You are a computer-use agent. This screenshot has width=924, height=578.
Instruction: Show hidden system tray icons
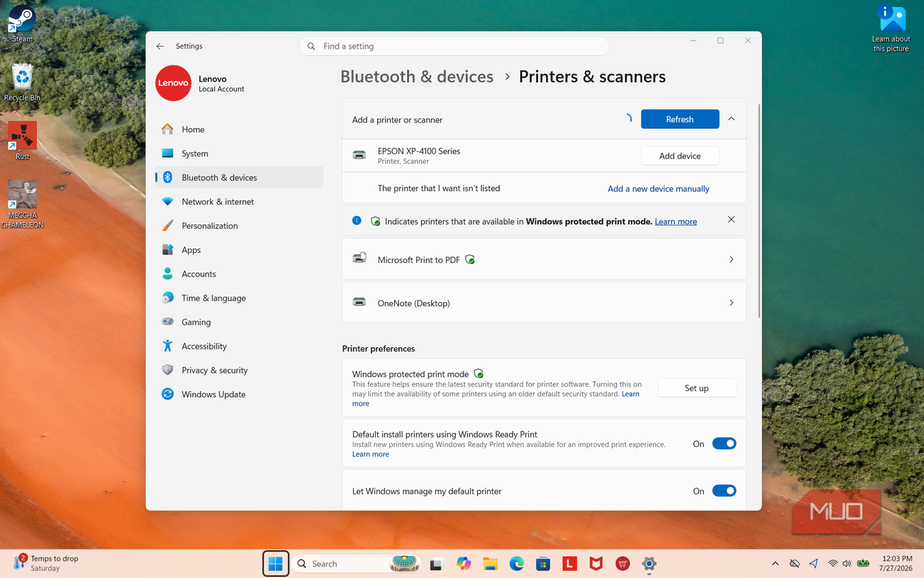click(x=775, y=564)
